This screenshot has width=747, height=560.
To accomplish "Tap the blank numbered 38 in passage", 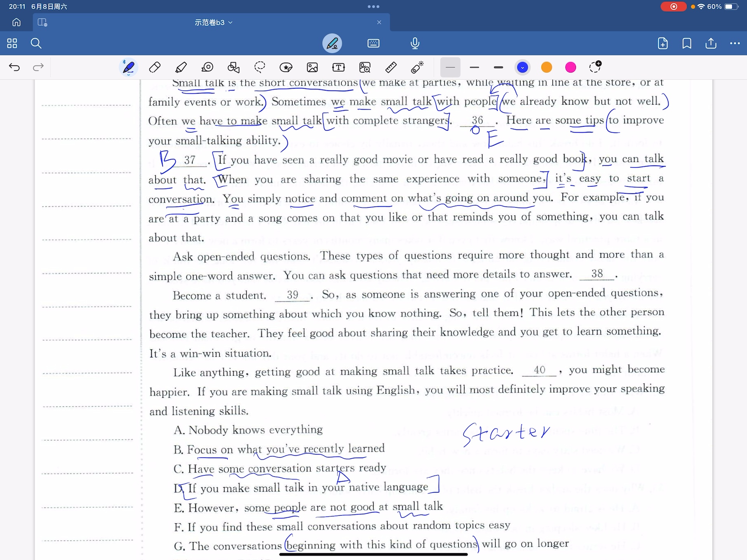I will pyautogui.click(x=597, y=274).
